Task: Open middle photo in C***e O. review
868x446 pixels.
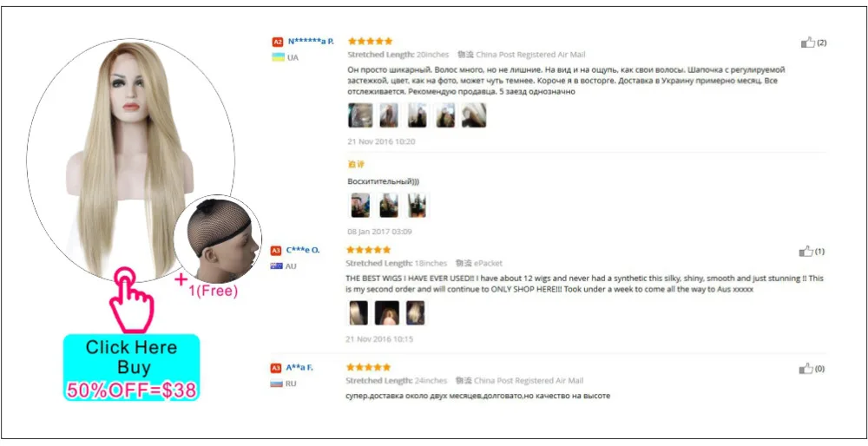Action: click(x=387, y=313)
